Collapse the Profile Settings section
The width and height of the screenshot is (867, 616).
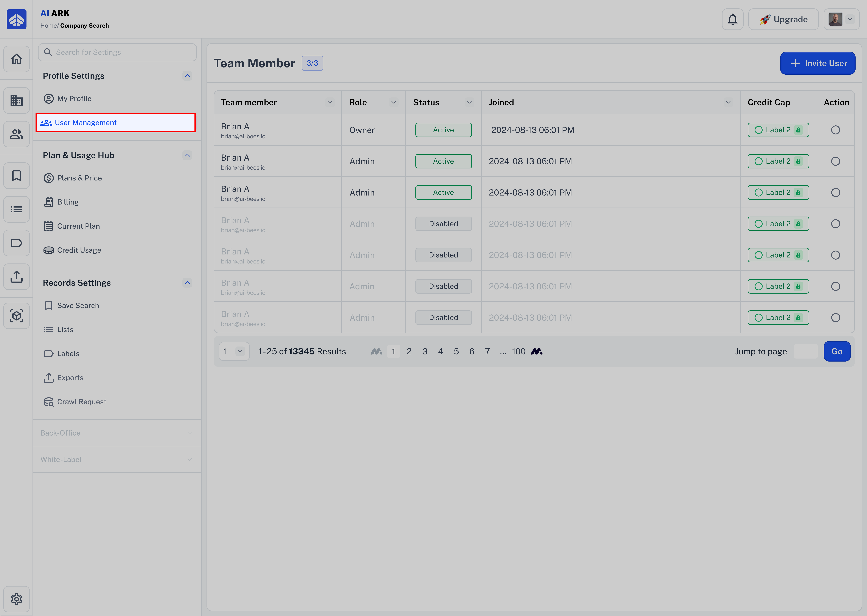point(187,76)
